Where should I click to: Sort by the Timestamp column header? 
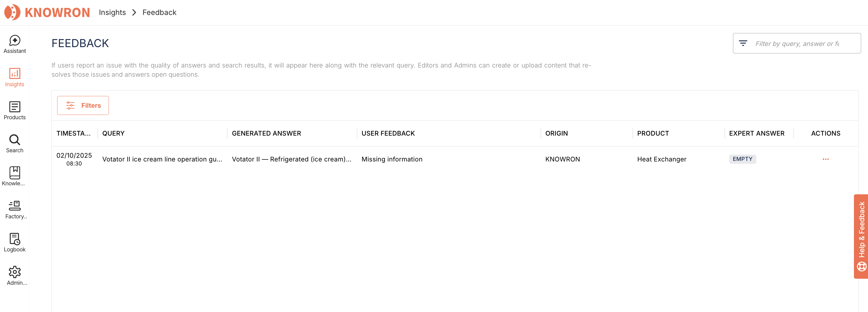tap(74, 133)
